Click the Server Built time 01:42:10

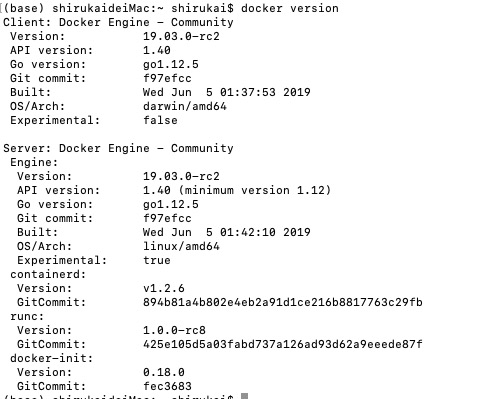pos(248,232)
